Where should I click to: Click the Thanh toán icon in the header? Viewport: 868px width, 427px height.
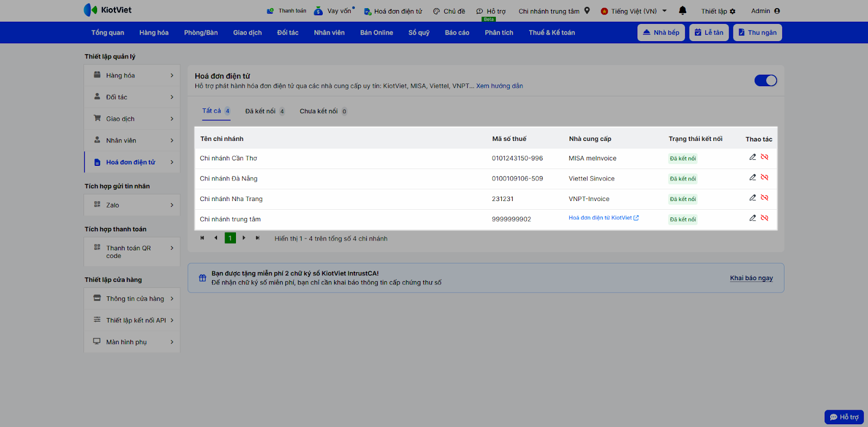[270, 11]
